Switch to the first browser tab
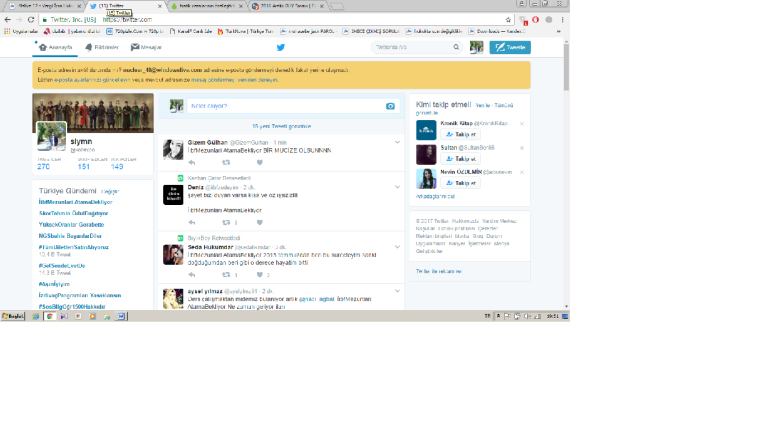This screenshot has width=760, height=429. coord(45,6)
